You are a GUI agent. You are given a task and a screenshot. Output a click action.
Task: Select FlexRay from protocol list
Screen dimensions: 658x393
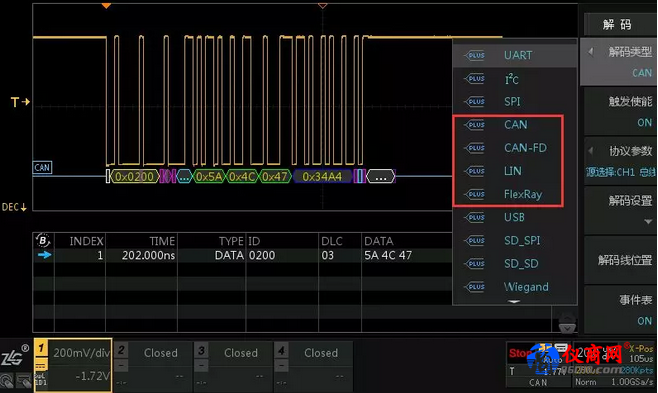coord(522,194)
